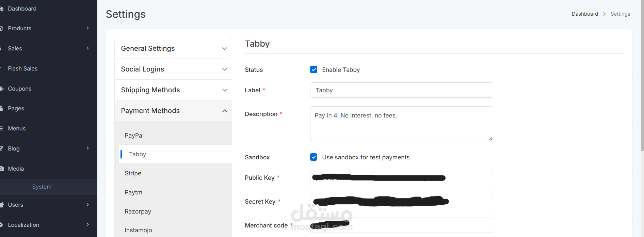The image size is (644, 237).
Task: Click the Payment Methods up-chevron icon
Action: (225, 111)
